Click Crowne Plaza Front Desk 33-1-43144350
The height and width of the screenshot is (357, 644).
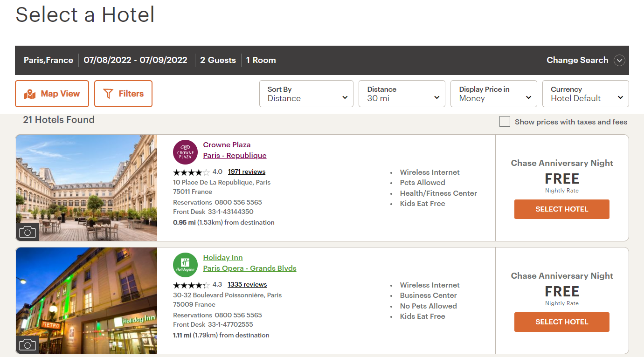(213, 212)
